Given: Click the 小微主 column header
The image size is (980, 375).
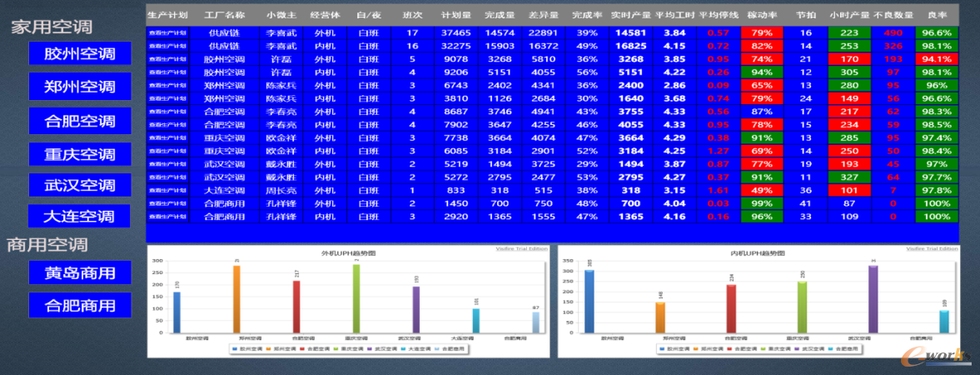Looking at the screenshot, I should [281, 14].
